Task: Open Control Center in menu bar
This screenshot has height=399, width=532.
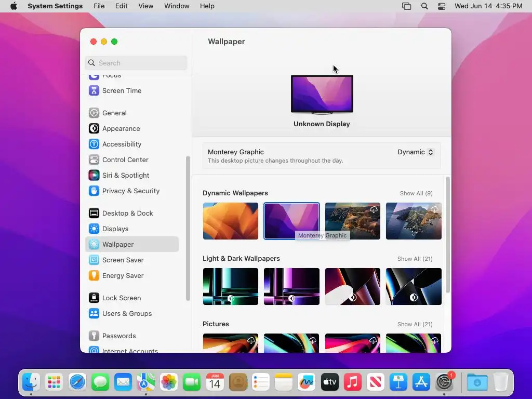Action: pyautogui.click(x=442, y=6)
